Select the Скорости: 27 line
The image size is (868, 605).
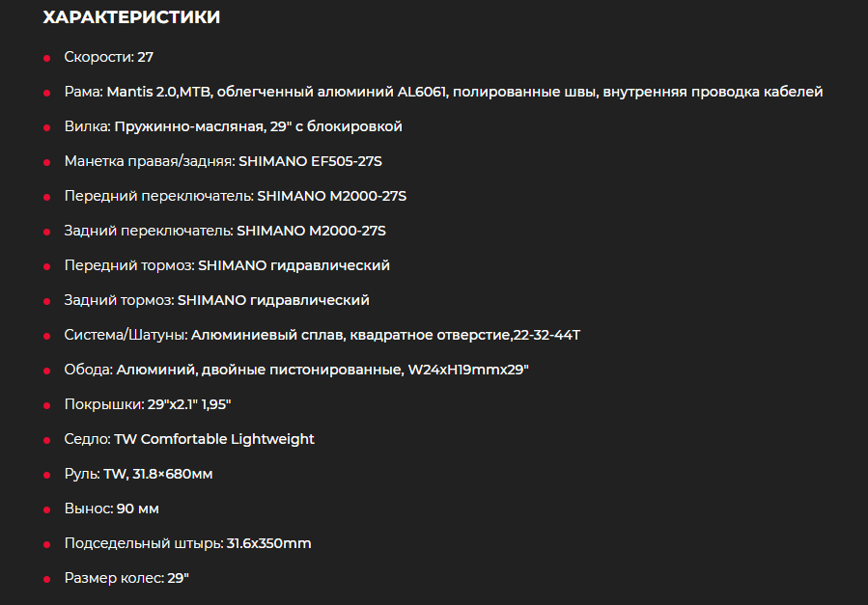tap(108, 57)
